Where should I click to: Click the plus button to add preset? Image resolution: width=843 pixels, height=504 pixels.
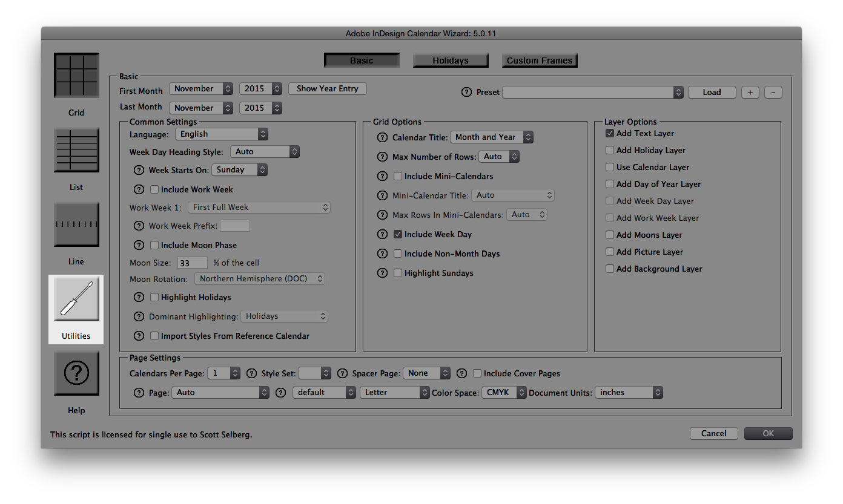point(750,93)
